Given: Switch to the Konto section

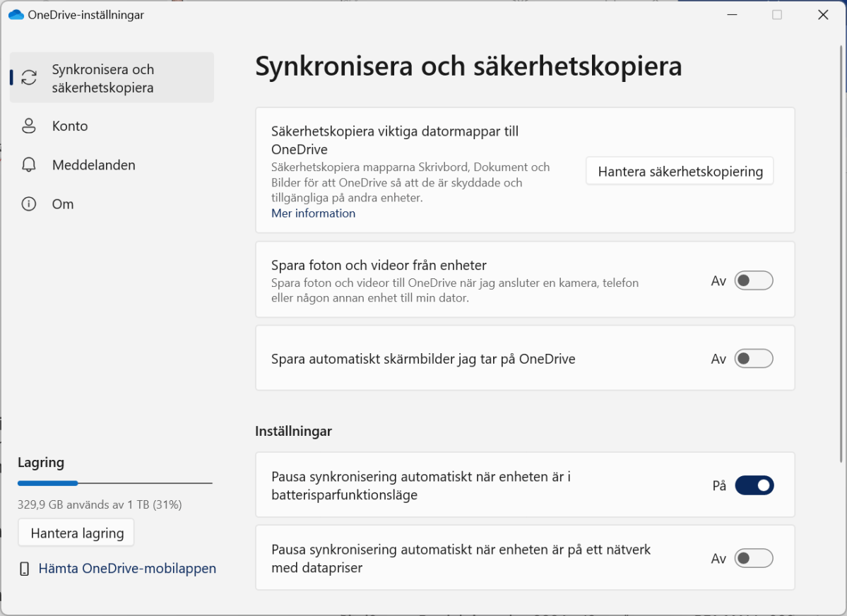Looking at the screenshot, I should (69, 126).
